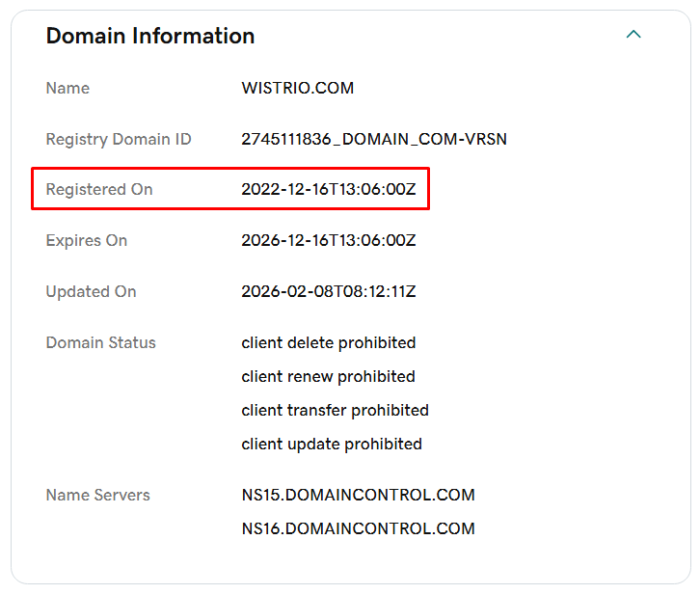Collapse the Domain Information section chevron
This screenshot has width=700, height=594.
(x=633, y=35)
